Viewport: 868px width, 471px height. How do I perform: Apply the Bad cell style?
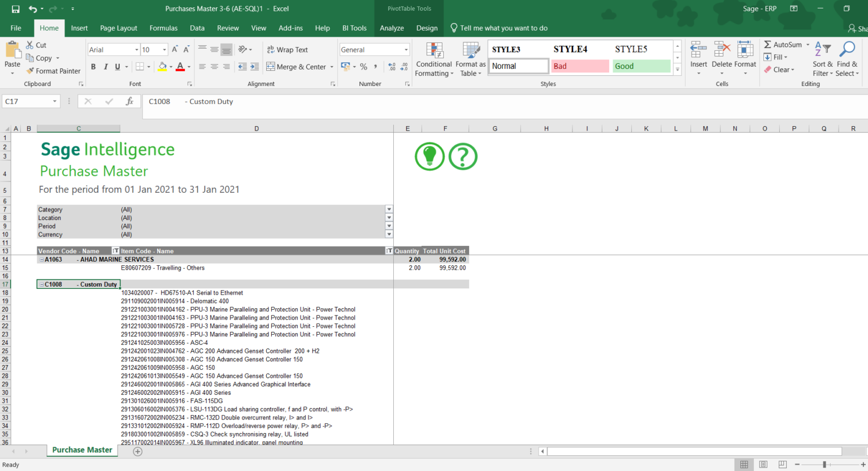click(x=580, y=66)
